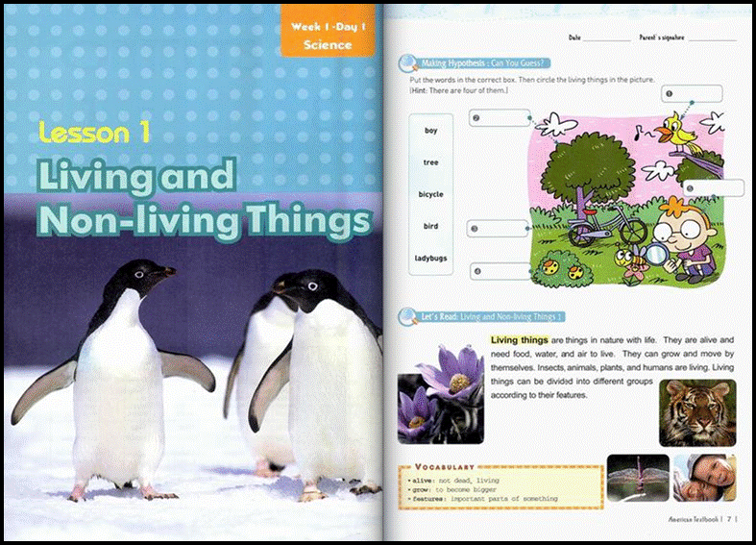The width and height of the screenshot is (756, 545).
Task: Click the Date blank line
Action: coord(605,38)
